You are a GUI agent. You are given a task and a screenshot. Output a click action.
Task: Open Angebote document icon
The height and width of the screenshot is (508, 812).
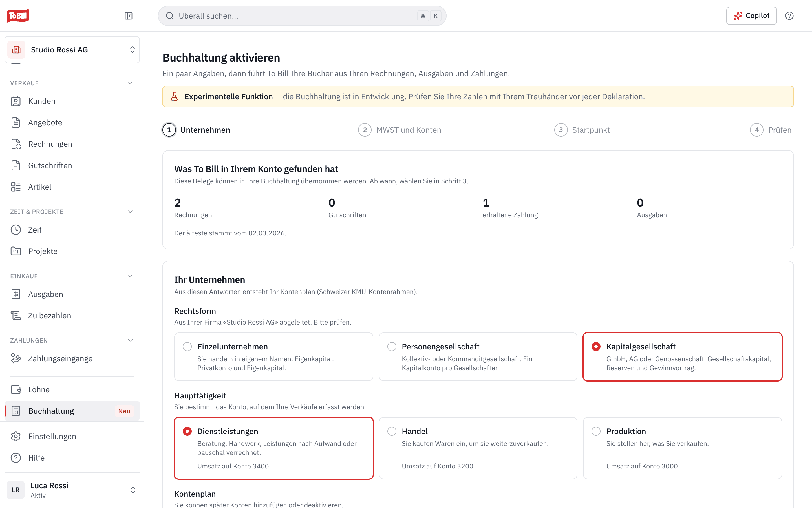pos(16,123)
